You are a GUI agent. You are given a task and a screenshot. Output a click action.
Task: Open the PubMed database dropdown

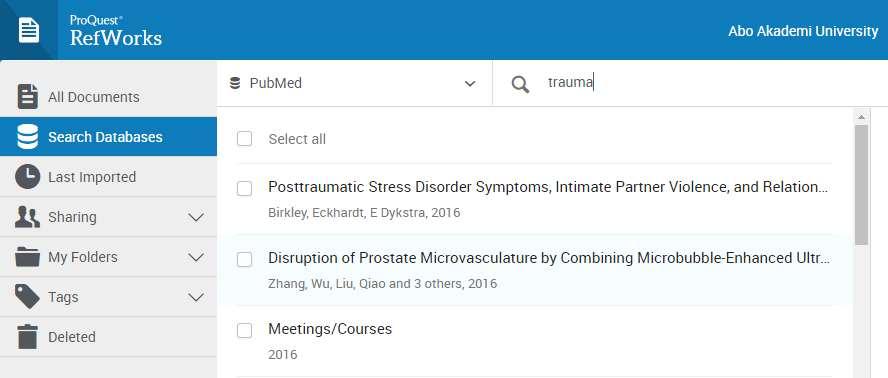click(354, 83)
